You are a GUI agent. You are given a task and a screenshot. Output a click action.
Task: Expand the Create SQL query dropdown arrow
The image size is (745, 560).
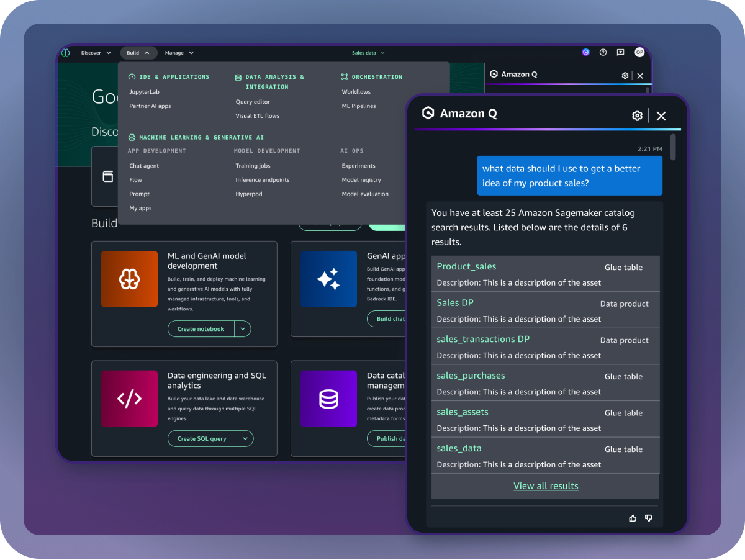pos(245,438)
